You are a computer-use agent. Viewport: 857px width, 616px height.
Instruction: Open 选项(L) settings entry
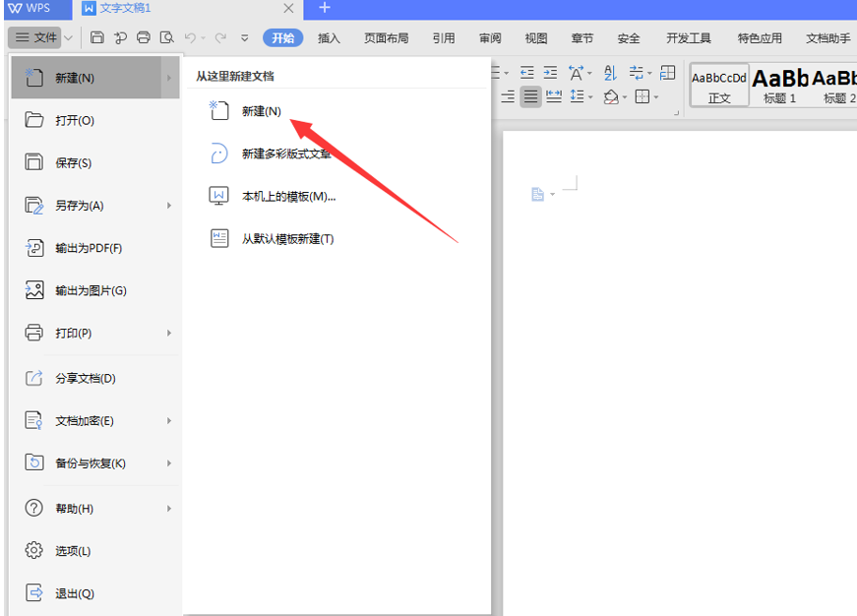(95, 550)
